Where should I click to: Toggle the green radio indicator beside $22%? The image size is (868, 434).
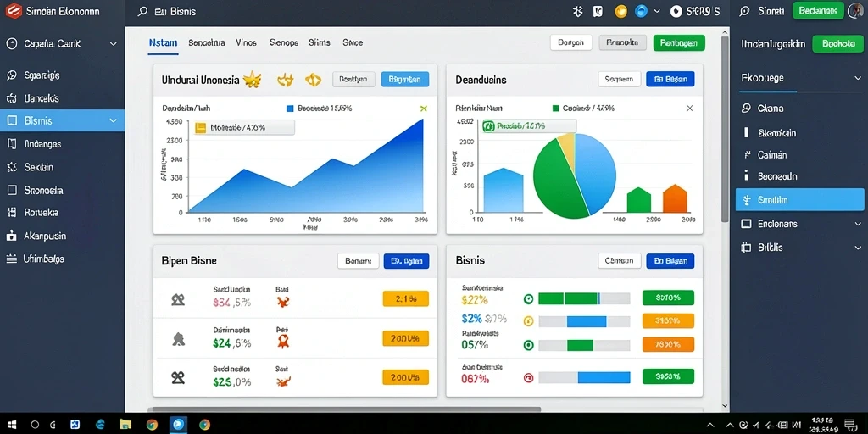tap(528, 299)
